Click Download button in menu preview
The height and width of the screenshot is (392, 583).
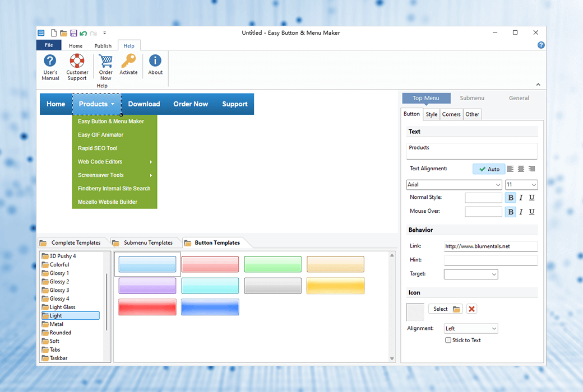(144, 104)
